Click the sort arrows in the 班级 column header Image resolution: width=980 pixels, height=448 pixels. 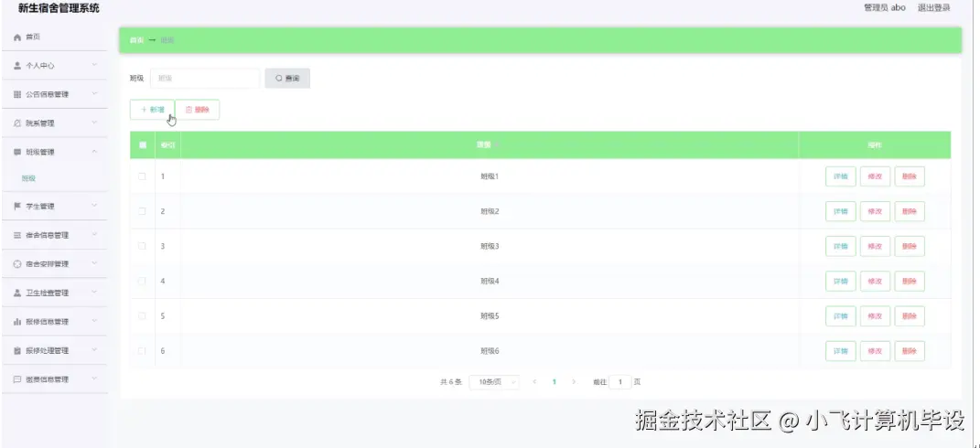point(498,145)
